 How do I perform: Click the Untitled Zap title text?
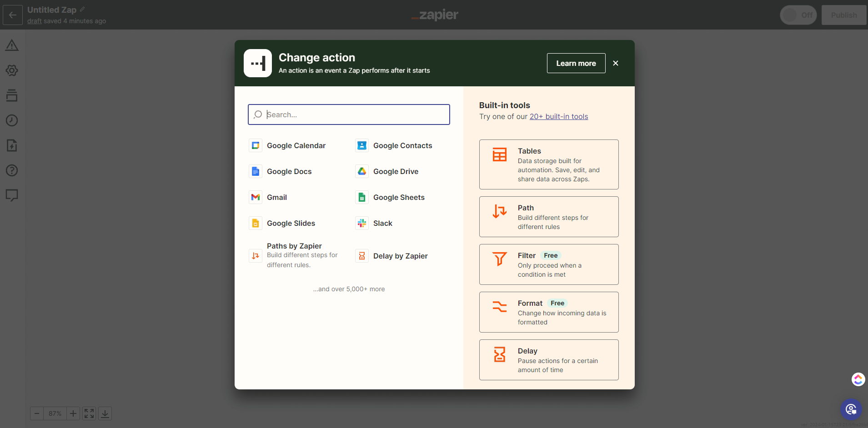point(52,10)
